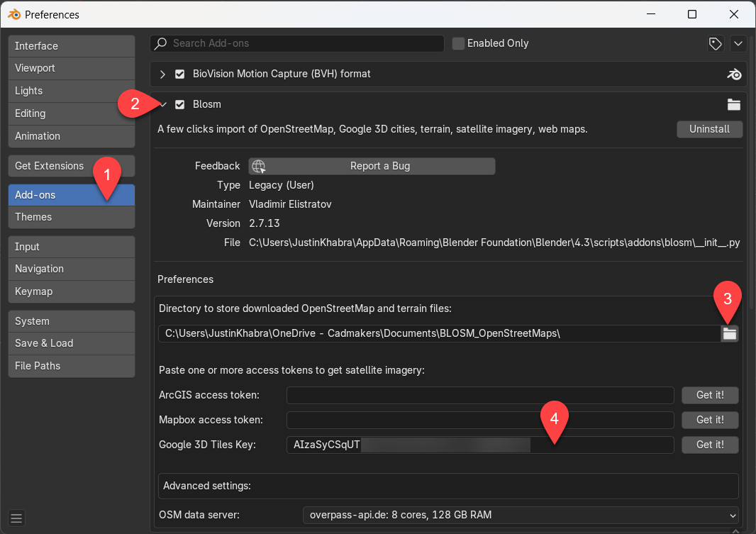The image size is (756, 534).
Task: Click the version number 2.7.13
Action: pos(265,223)
